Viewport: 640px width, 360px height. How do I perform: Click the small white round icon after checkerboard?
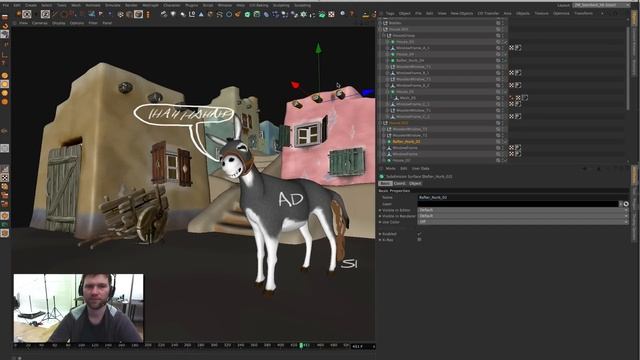(342, 14)
